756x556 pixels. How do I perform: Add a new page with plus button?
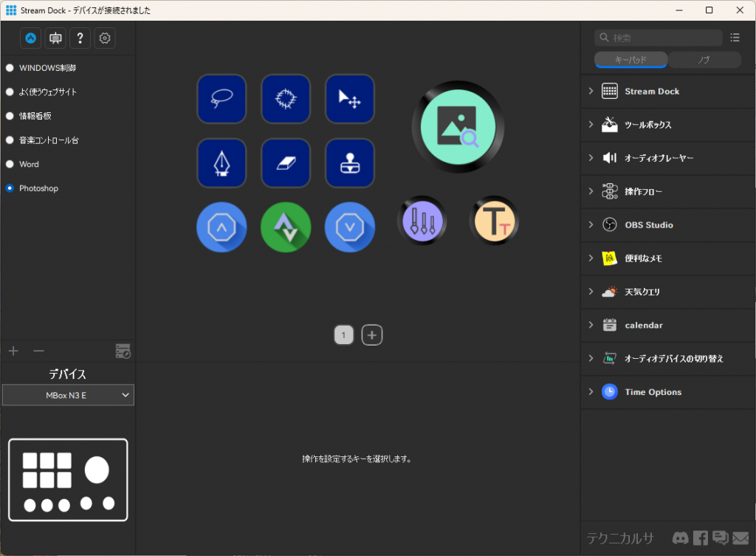coord(372,335)
